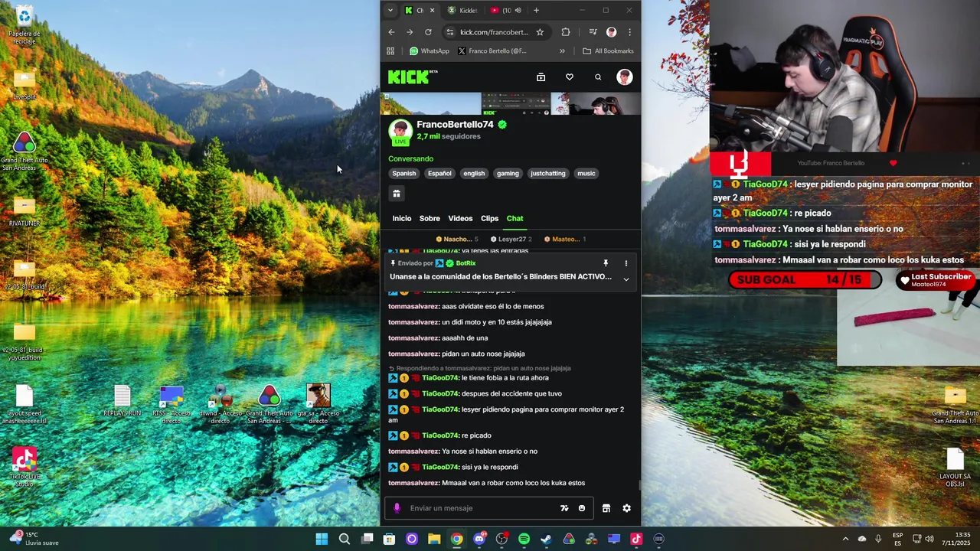Open the Conversando category link

[x=410, y=159]
